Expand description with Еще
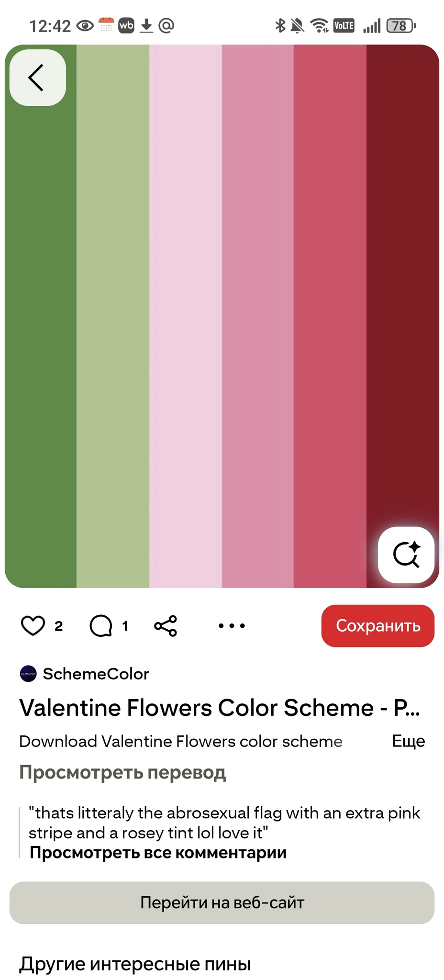Screen dimensions: 444x980 (x=409, y=741)
